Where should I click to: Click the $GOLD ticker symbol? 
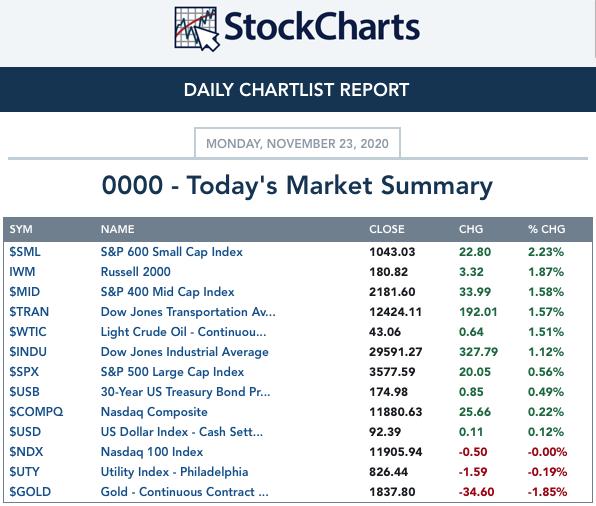click(30, 492)
